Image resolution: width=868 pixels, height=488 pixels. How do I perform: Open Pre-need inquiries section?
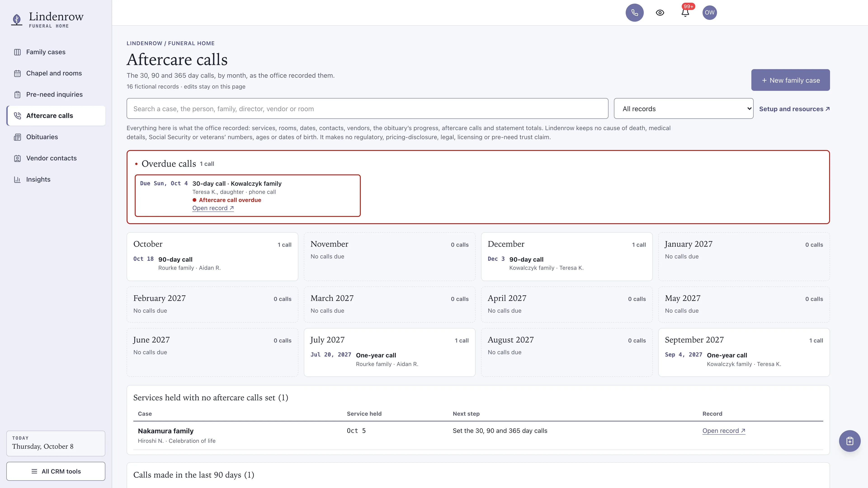56,95
